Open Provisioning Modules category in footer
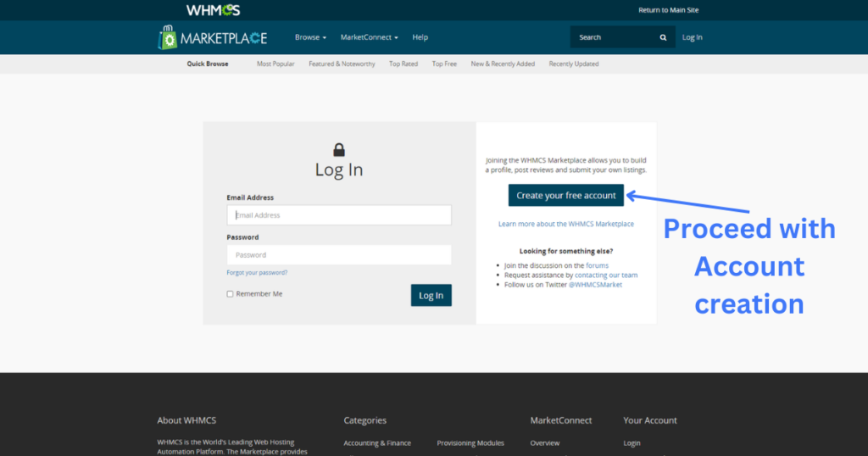Image resolution: width=868 pixels, height=456 pixels. click(x=470, y=442)
